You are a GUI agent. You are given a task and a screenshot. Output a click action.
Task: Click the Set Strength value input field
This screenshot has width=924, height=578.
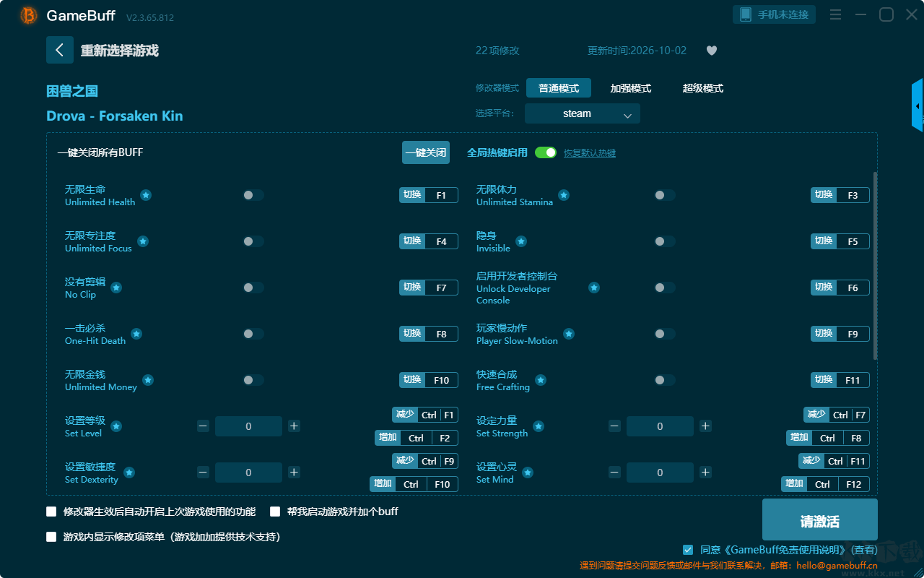(660, 426)
